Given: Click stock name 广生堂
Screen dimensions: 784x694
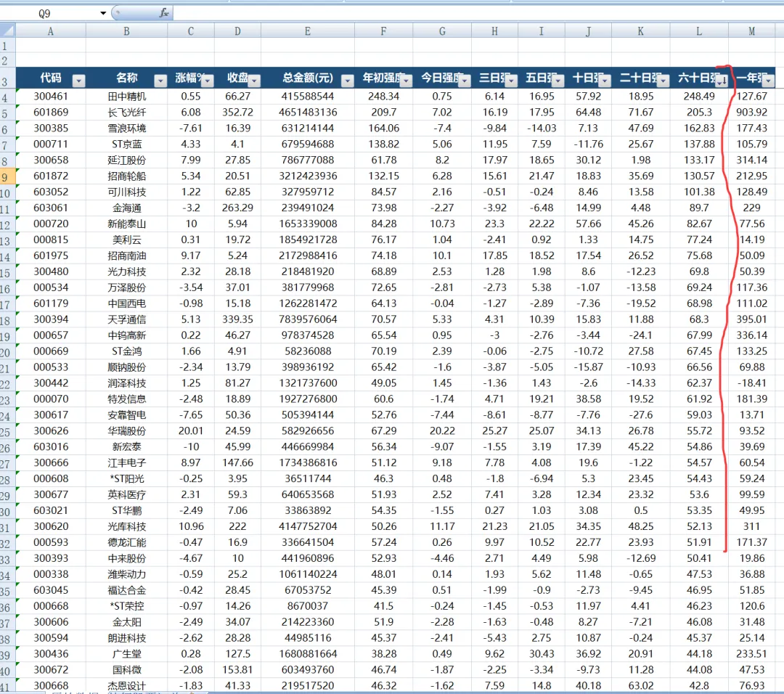Looking at the screenshot, I should tap(126, 654).
